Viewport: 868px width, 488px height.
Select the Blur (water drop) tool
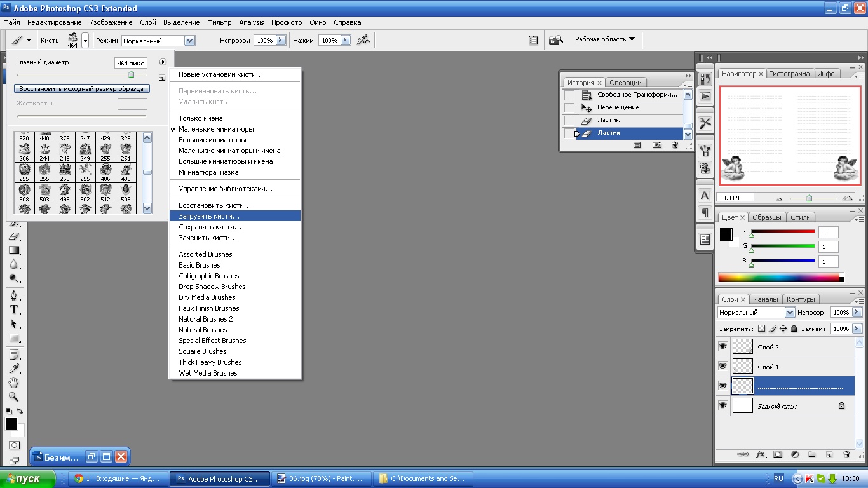[x=14, y=264]
